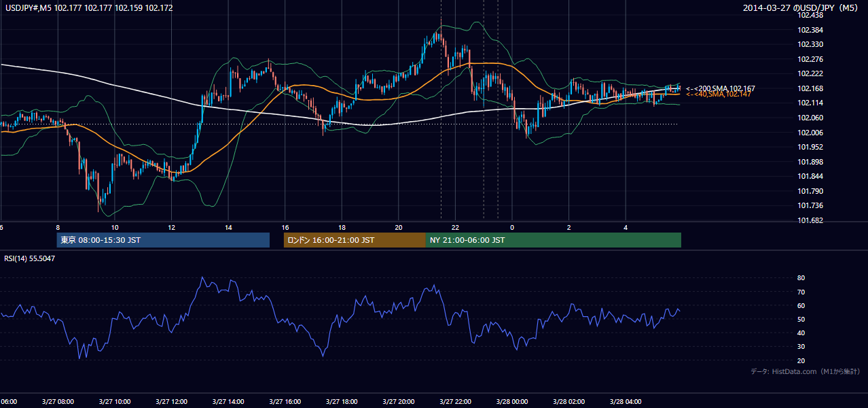Viewport: 868px width, 408px height.
Task: Click the USDJPY#,M5 symbol header text
Action: [89, 8]
